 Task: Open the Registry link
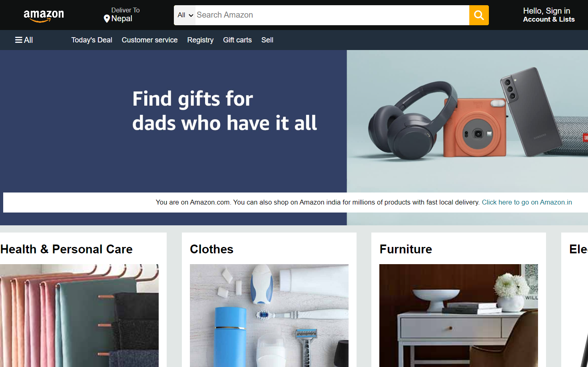[200, 40]
